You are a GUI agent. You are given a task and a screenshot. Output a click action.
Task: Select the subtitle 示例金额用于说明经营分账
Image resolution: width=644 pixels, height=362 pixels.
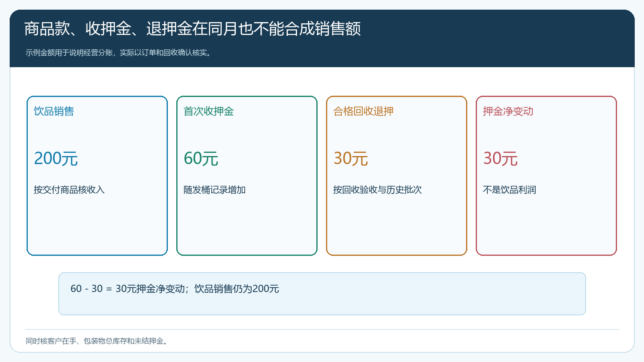(x=119, y=53)
